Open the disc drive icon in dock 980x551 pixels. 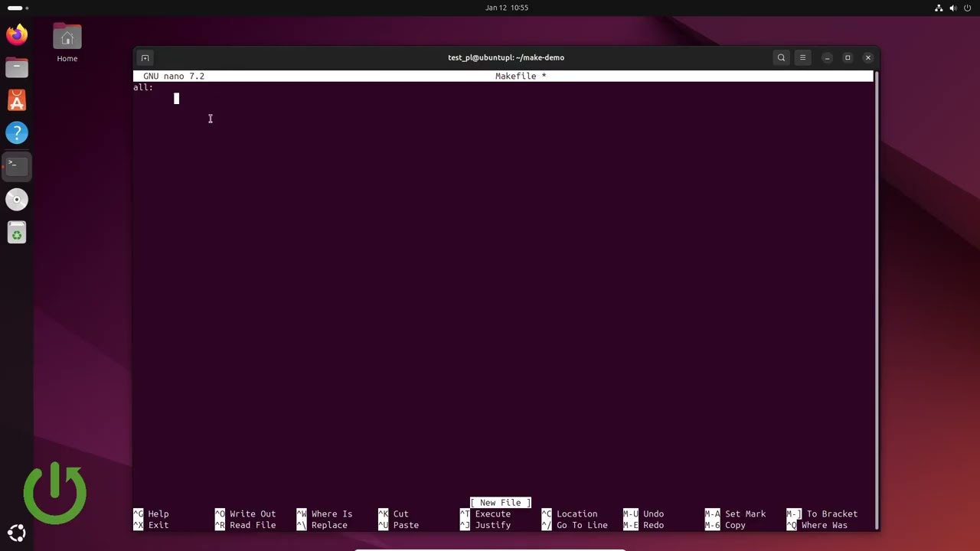(x=17, y=200)
